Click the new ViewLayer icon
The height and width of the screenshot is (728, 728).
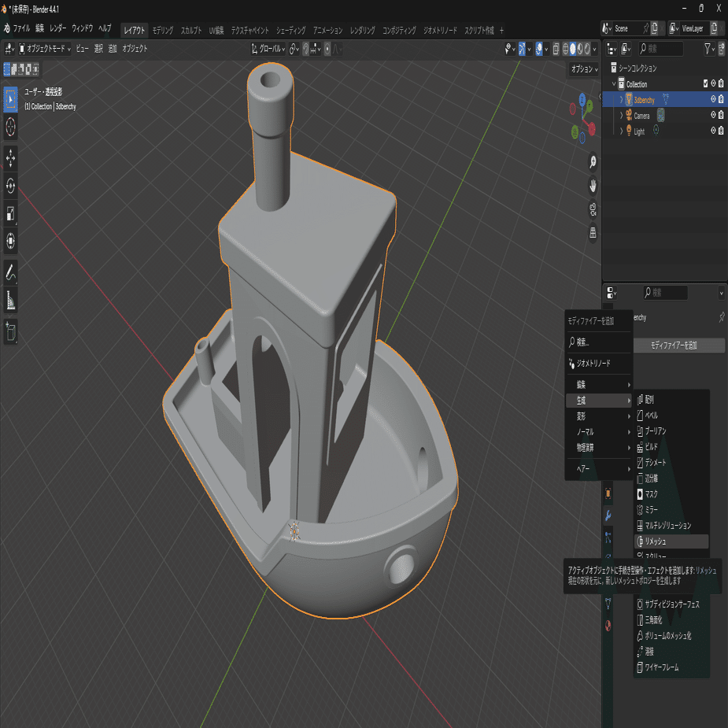(x=714, y=29)
